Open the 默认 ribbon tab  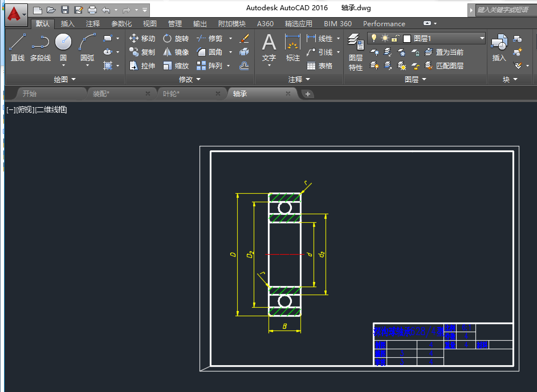(43, 23)
